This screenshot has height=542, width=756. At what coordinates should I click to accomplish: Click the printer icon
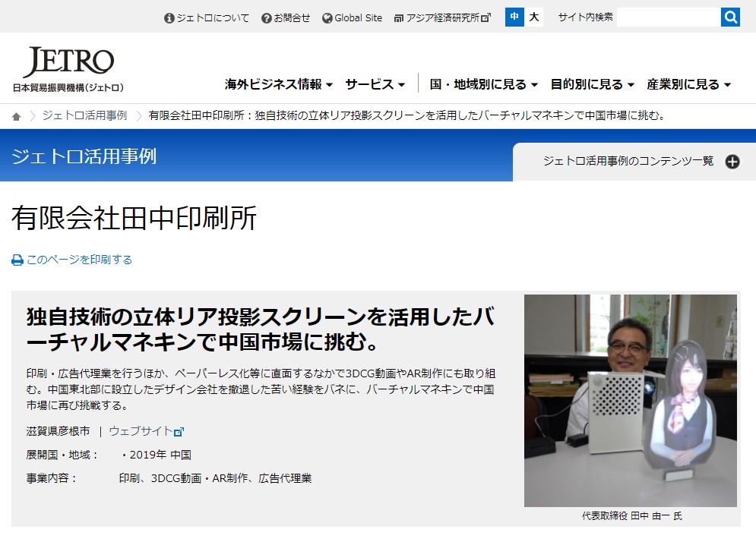tap(17, 260)
